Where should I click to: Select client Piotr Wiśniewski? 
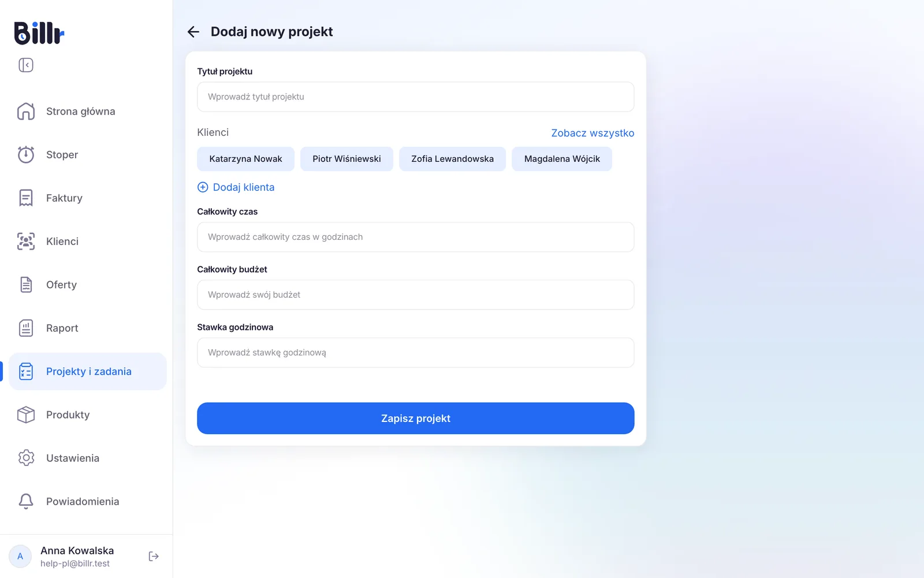(x=346, y=159)
